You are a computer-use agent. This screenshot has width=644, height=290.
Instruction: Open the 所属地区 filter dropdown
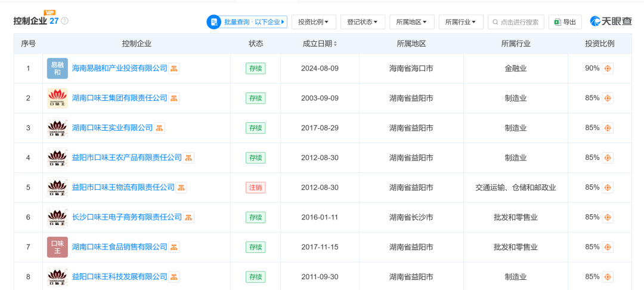point(412,21)
